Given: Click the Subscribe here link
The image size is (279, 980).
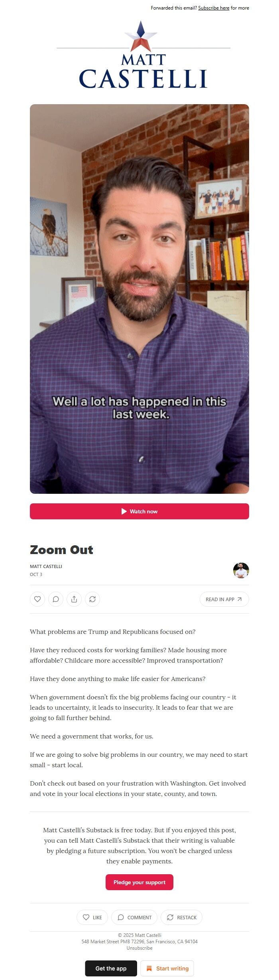Looking at the screenshot, I should tap(214, 8).
